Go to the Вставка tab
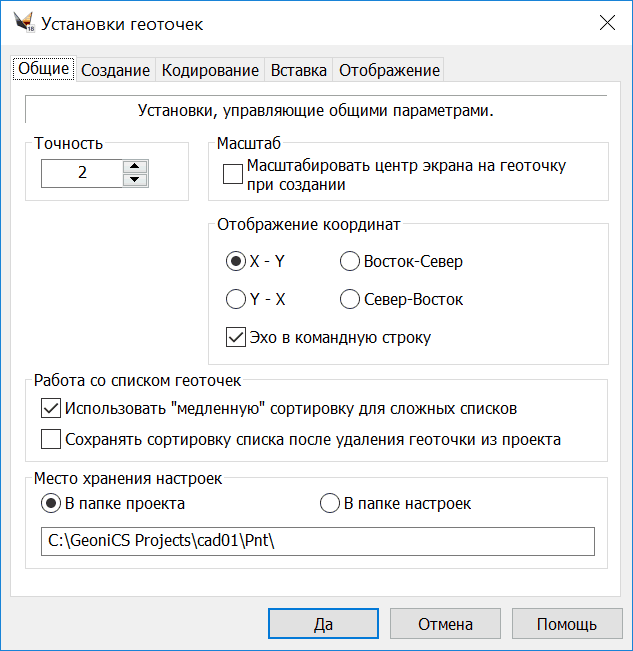The height and width of the screenshot is (651, 633). (298, 70)
